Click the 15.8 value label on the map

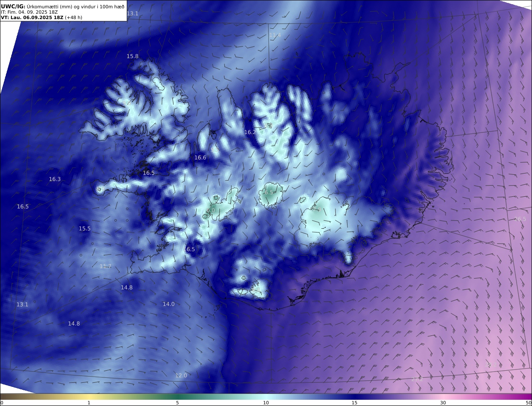coord(133,56)
